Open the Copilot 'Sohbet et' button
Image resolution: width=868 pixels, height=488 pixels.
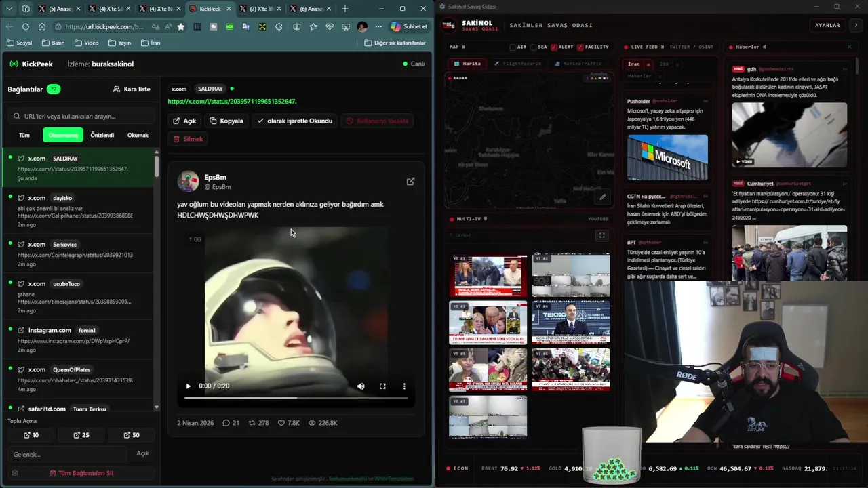coord(410,26)
